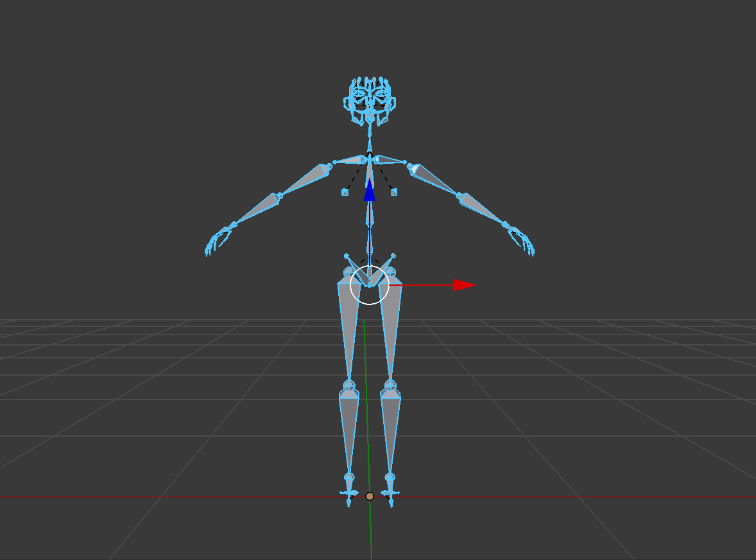Select the left foot bone at the floor

[348, 491]
